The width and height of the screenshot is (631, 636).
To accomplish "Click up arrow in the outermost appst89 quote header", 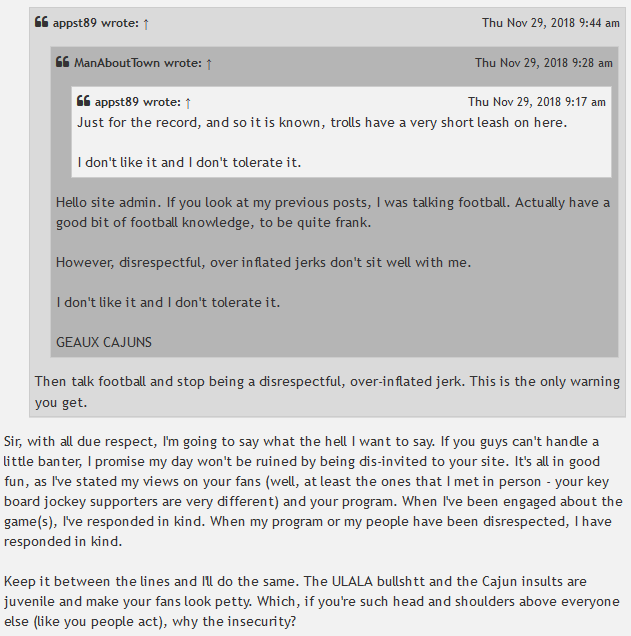I will pos(145,23).
